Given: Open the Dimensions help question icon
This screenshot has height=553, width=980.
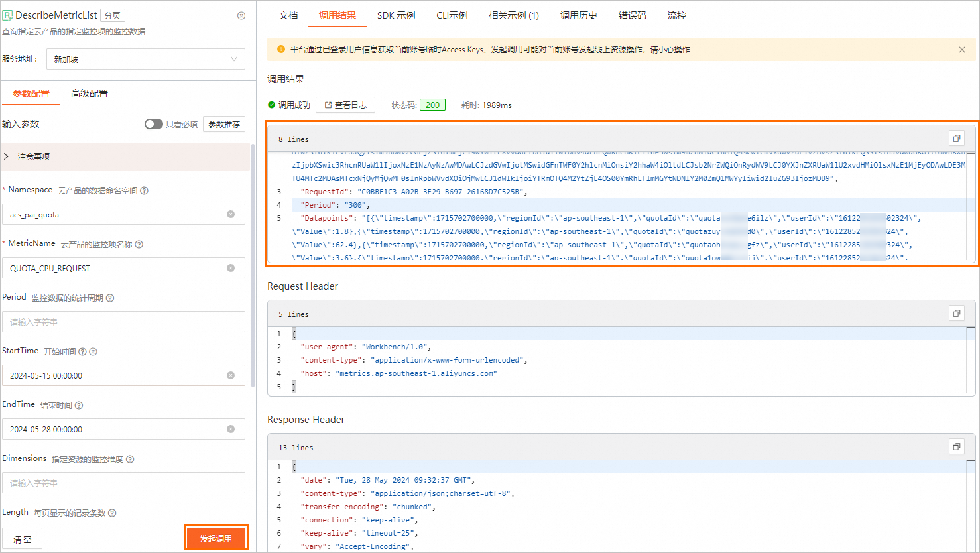Looking at the screenshot, I should coord(130,459).
